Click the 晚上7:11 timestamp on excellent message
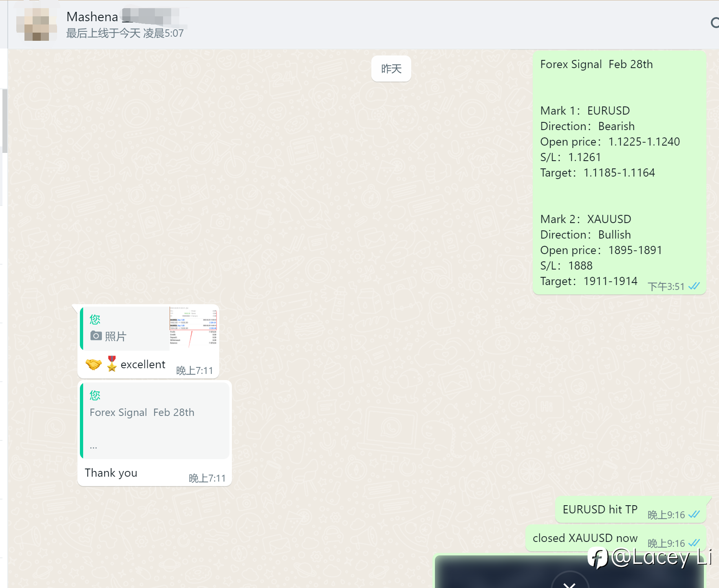Viewport: 719px width, 588px height. 194,371
